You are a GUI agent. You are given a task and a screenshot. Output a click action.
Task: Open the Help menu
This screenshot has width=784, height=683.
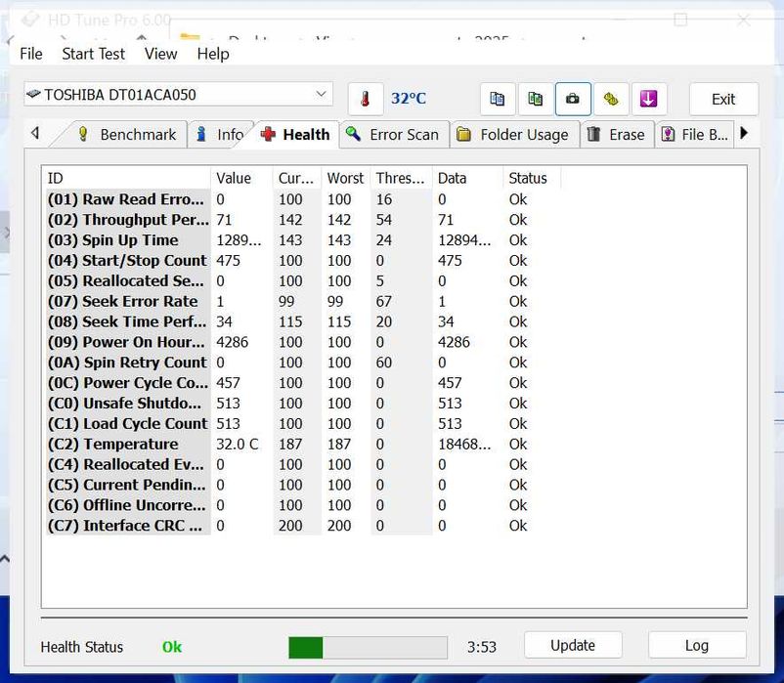[213, 54]
